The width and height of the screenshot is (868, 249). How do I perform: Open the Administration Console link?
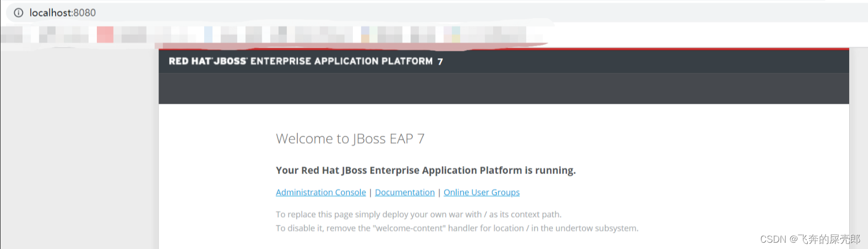pos(321,192)
